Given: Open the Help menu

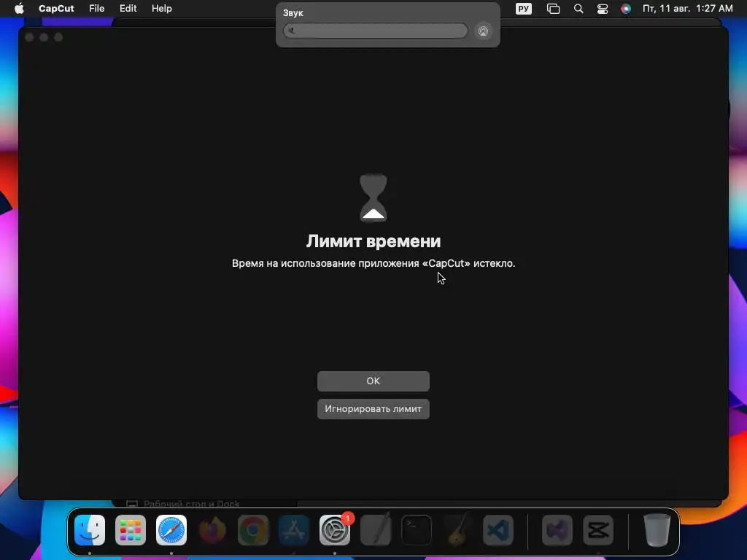Looking at the screenshot, I should point(161,9).
